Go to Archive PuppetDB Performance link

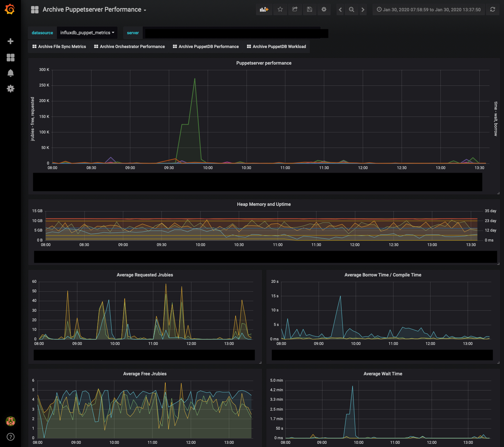click(x=206, y=47)
